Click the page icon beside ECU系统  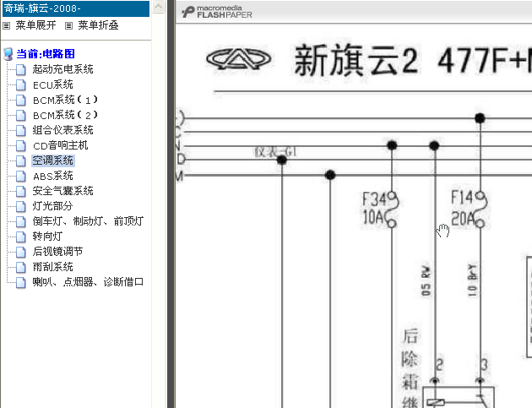pyautogui.click(x=21, y=84)
